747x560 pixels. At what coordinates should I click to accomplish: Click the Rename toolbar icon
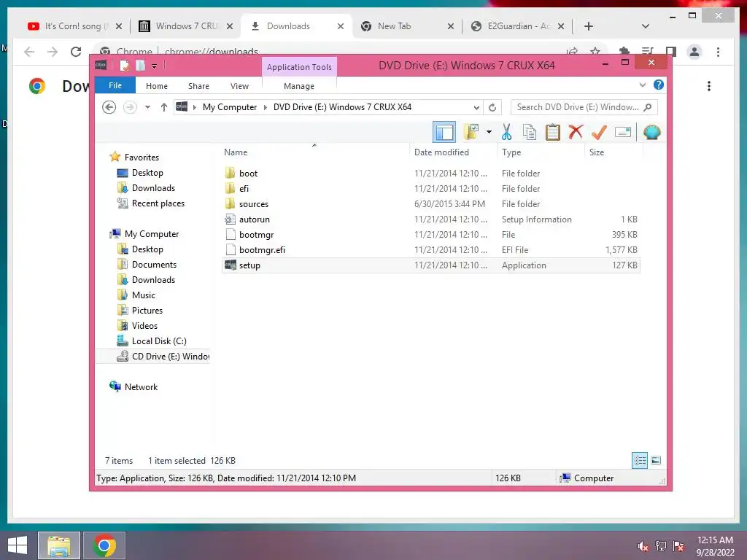coord(623,132)
